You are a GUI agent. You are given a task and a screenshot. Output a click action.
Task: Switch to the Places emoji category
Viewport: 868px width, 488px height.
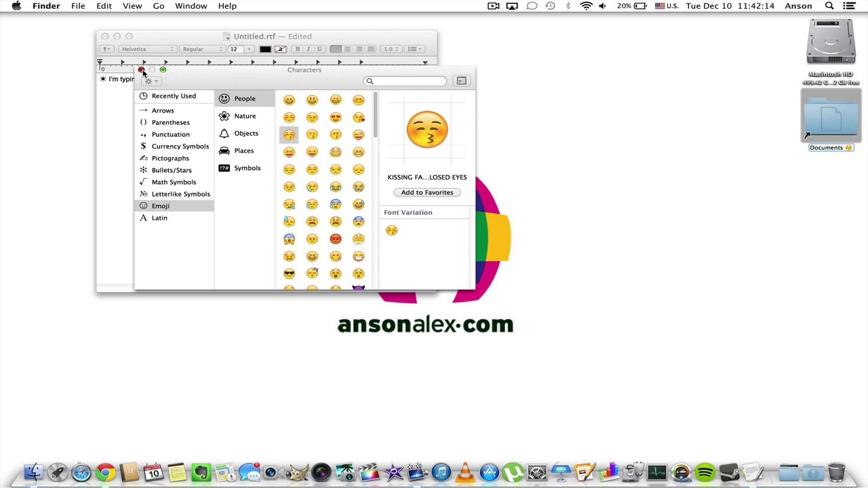(x=244, y=150)
